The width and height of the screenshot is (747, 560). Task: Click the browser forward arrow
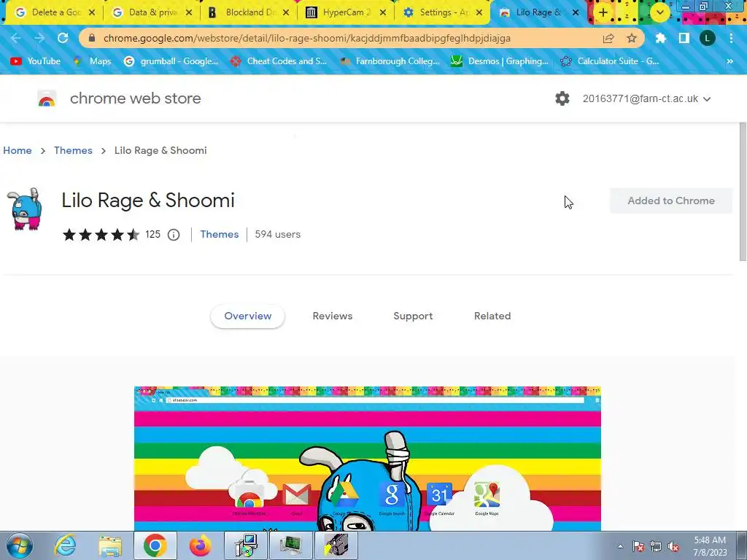39,38
